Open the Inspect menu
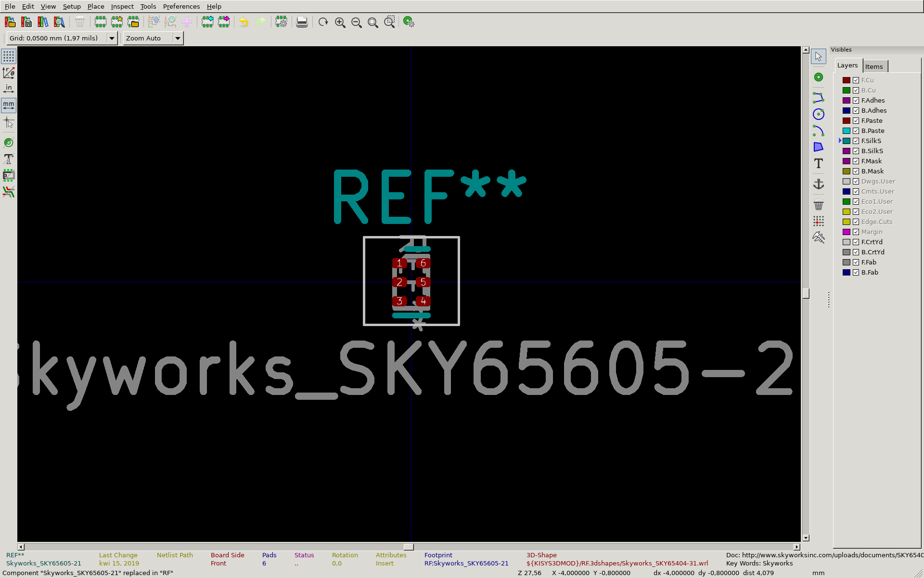This screenshot has height=578, width=924. tap(122, 6)
